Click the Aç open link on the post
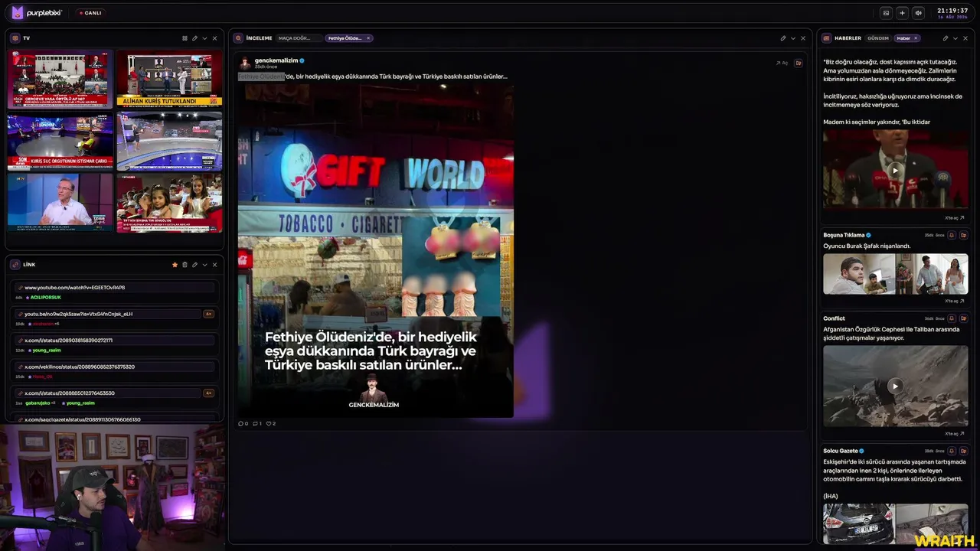 [x=782, y=63]
